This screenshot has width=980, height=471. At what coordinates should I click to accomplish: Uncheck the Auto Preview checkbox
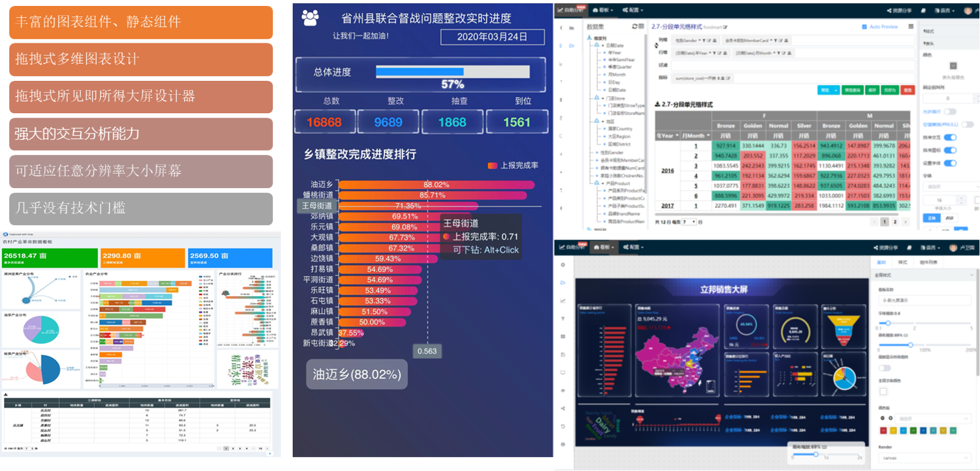tap(864, 27)
